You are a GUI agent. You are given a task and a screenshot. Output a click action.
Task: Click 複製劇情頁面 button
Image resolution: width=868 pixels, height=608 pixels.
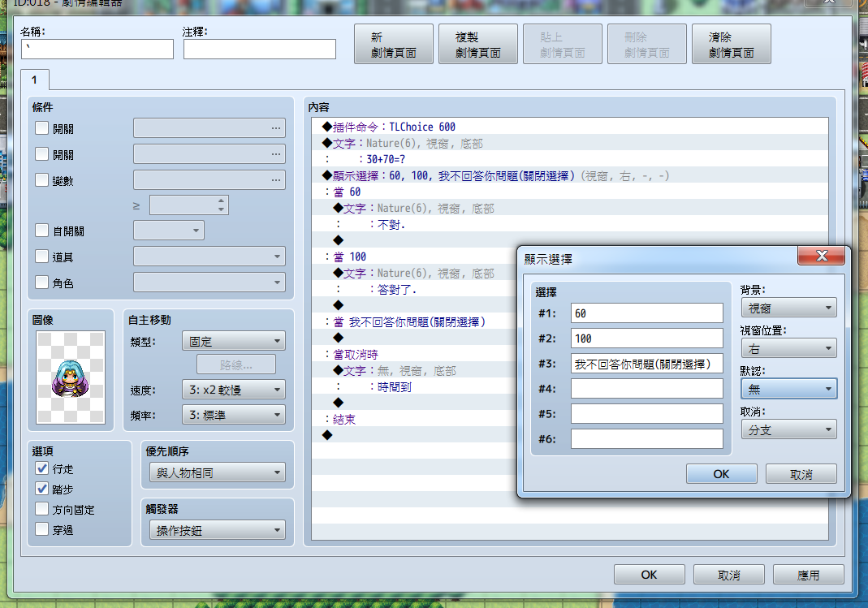click(x=477, y=45)
